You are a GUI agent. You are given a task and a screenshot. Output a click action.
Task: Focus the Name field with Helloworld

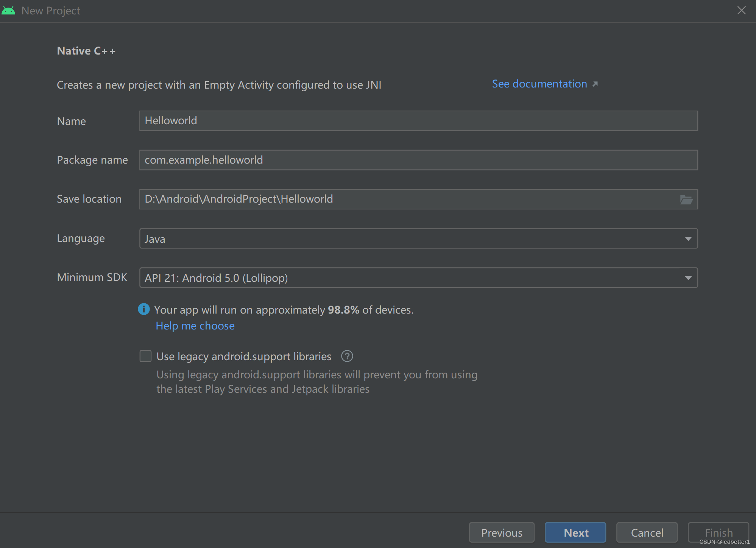tap(418, 121)
